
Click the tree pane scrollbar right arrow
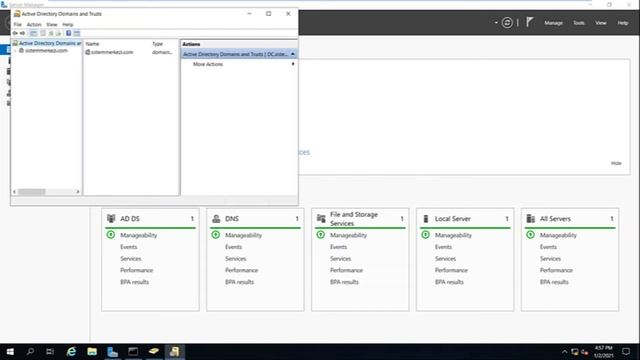[78, 191]
